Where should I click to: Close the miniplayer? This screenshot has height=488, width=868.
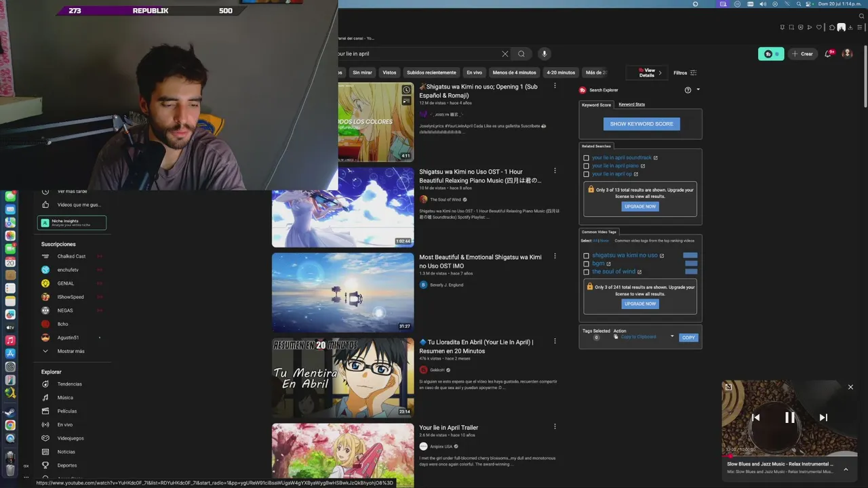[x=850, y=387]
